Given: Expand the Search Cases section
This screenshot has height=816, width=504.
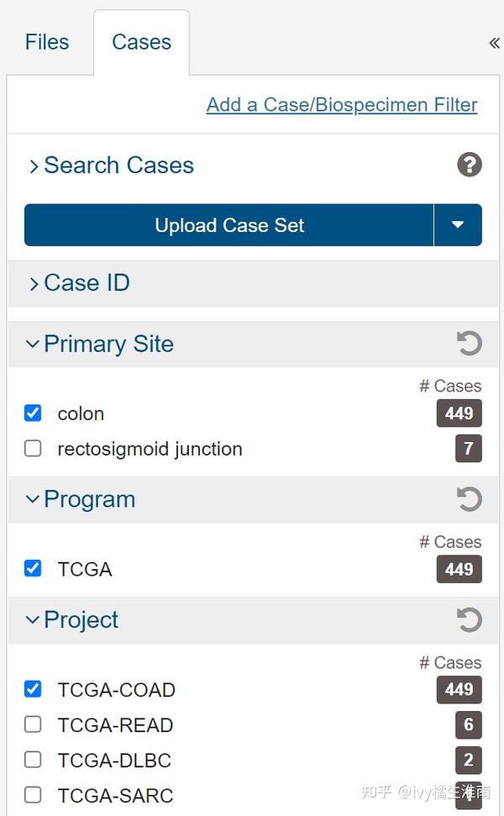Looking at the screenshot, I should tap(111, 166).
